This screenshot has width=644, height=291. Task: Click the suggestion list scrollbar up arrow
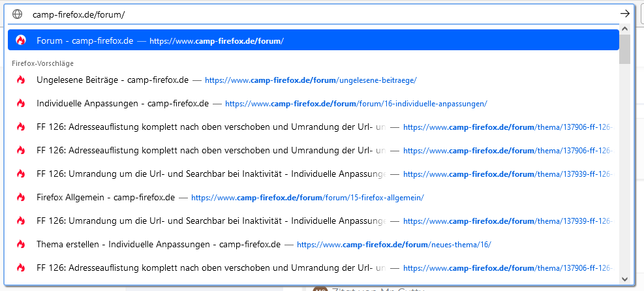click(625, 29)
